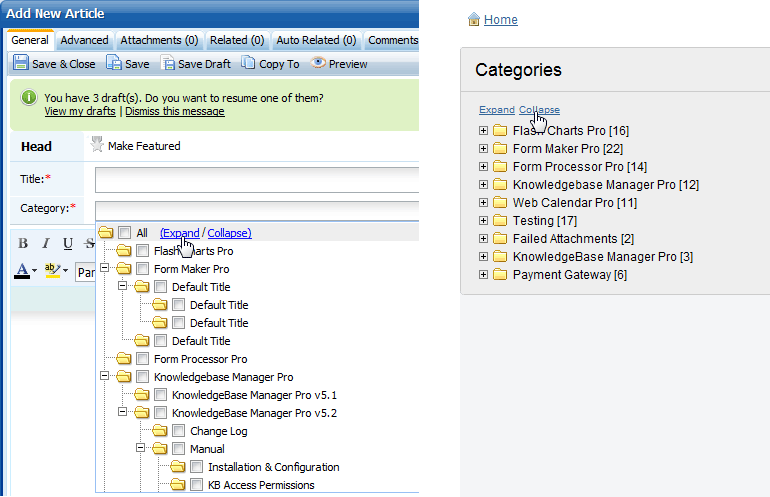The image size is (770, 497).
Task: Click the Testing [17] folder icon
Action: [500, 221]
